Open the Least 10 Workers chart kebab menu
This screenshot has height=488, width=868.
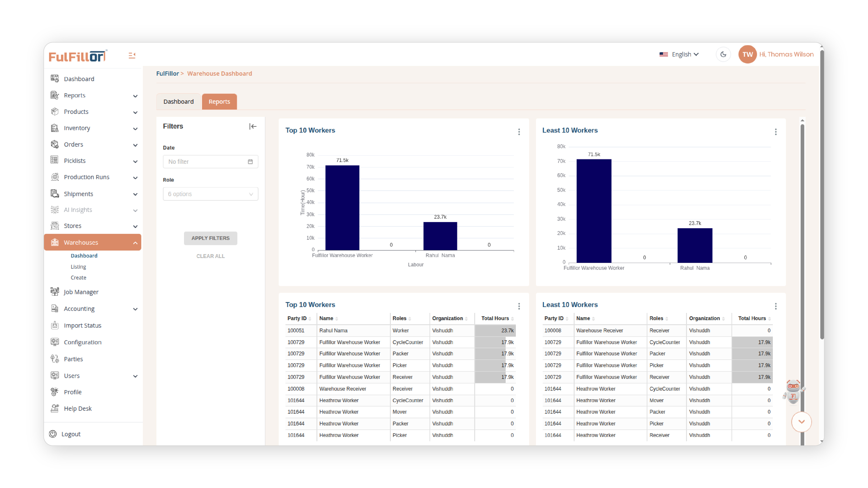[776, 132]
